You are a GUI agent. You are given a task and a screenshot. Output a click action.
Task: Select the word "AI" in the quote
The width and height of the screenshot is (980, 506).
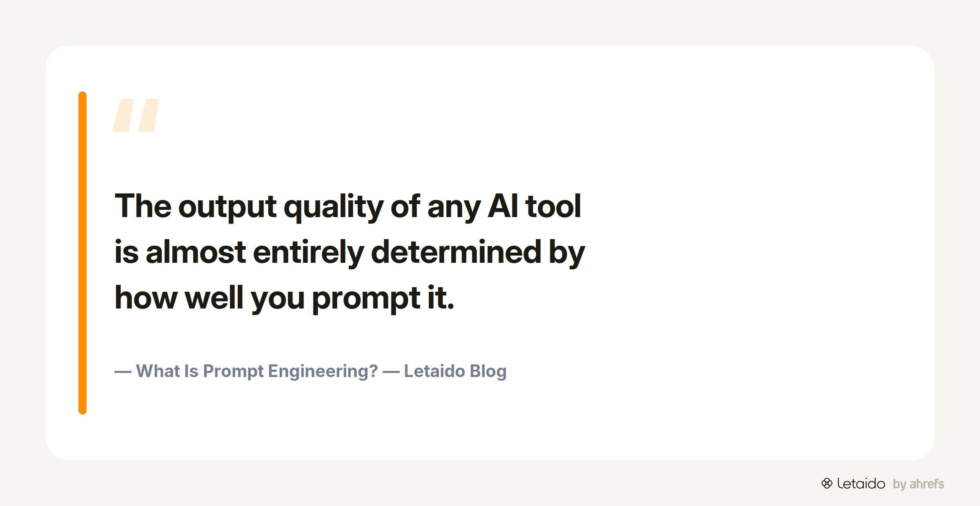pos(503,206)
